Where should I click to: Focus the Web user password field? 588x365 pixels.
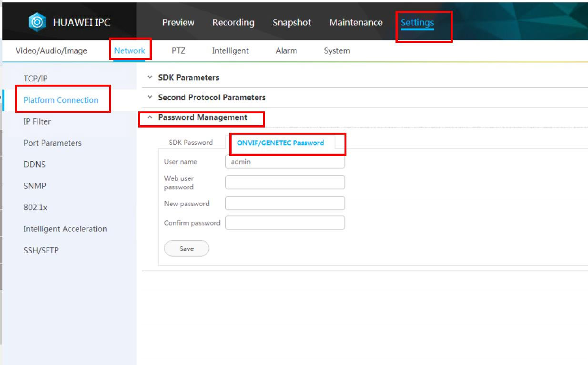coord(285,182)
